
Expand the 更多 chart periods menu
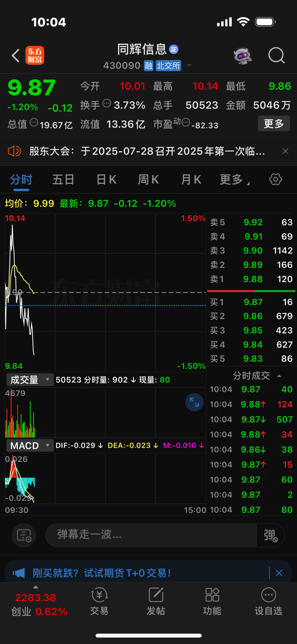pos(234,180)
